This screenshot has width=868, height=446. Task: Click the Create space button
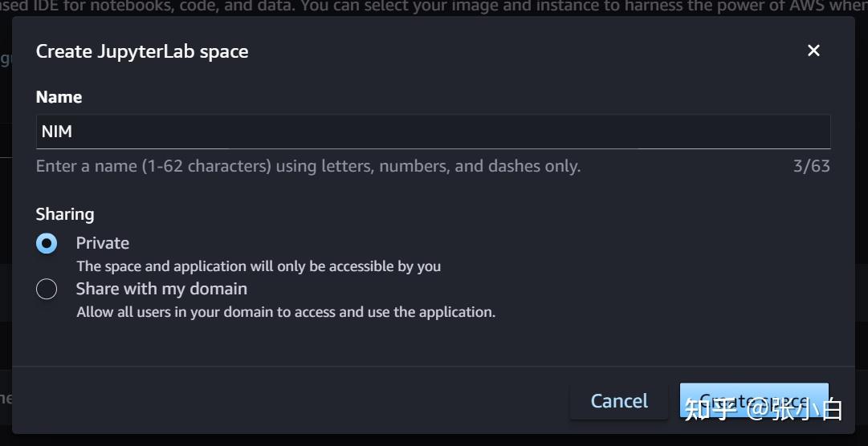coord(753,400)
